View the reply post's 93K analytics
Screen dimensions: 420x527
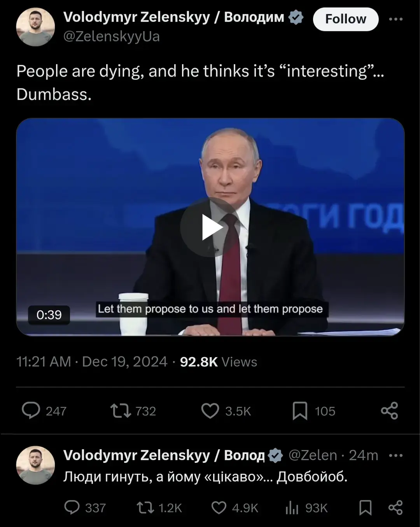pos(306,508)
